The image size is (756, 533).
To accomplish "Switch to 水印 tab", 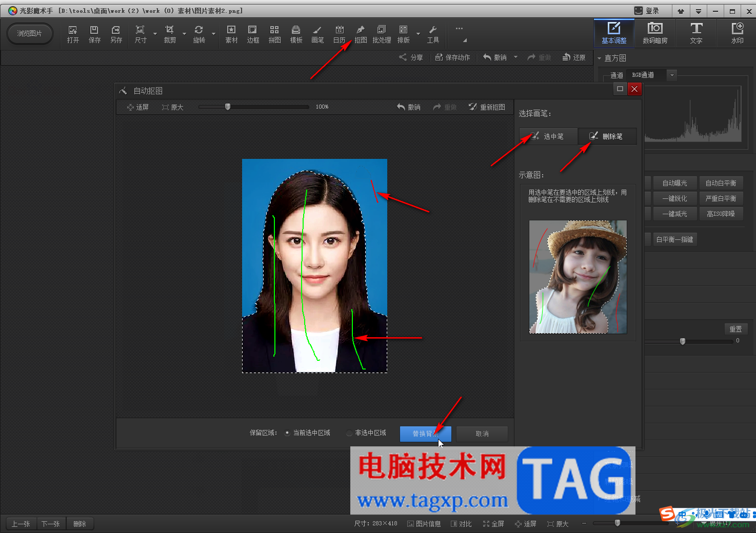I will pos(737,33).
